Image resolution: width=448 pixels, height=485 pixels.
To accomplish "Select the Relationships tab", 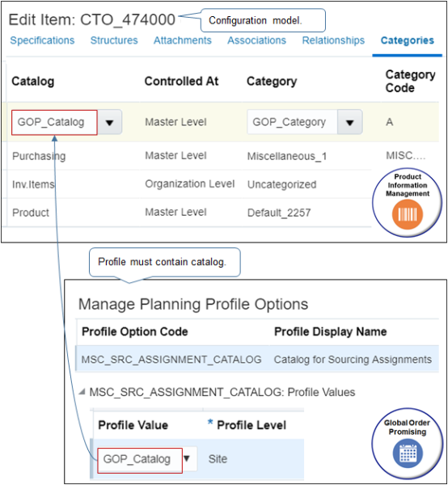I will [x=333, y=40].
